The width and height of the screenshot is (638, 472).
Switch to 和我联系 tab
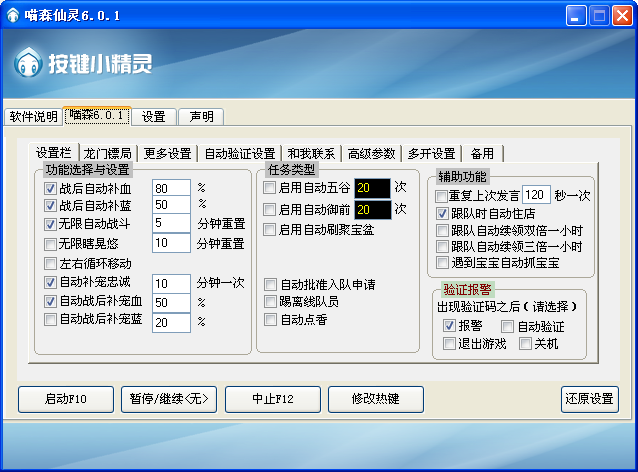[311, 154]
